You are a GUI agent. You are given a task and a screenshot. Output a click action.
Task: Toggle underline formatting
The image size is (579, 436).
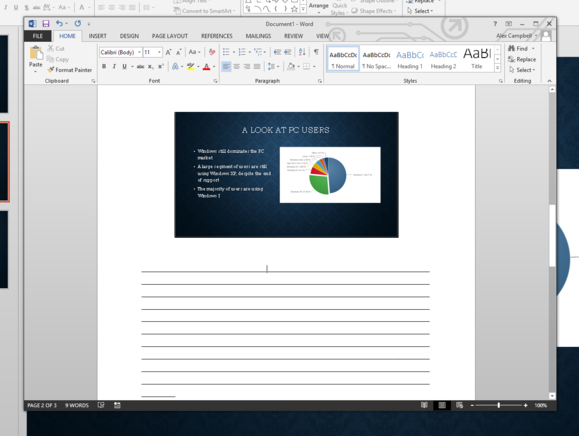pyautogui.click(x=124, y=66)
